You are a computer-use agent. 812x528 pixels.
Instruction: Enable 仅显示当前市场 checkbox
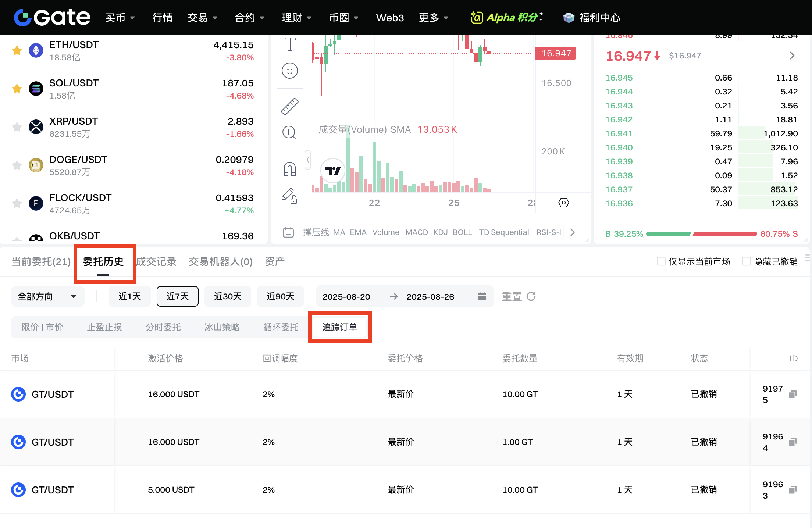tap(661, 261)
